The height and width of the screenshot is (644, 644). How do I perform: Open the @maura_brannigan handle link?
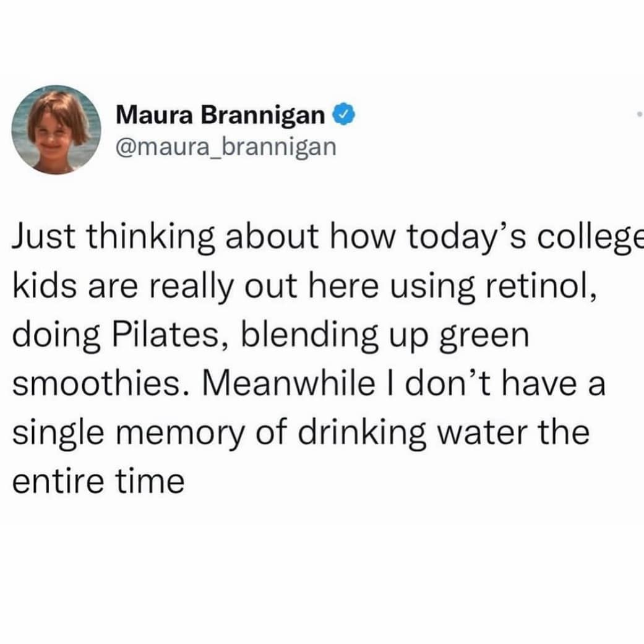click(225, 146)
